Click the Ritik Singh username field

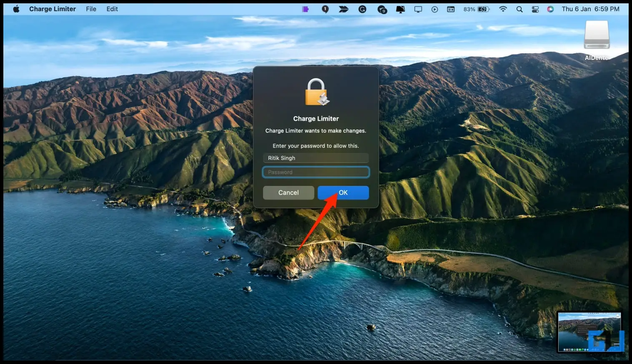coord(316,158)
